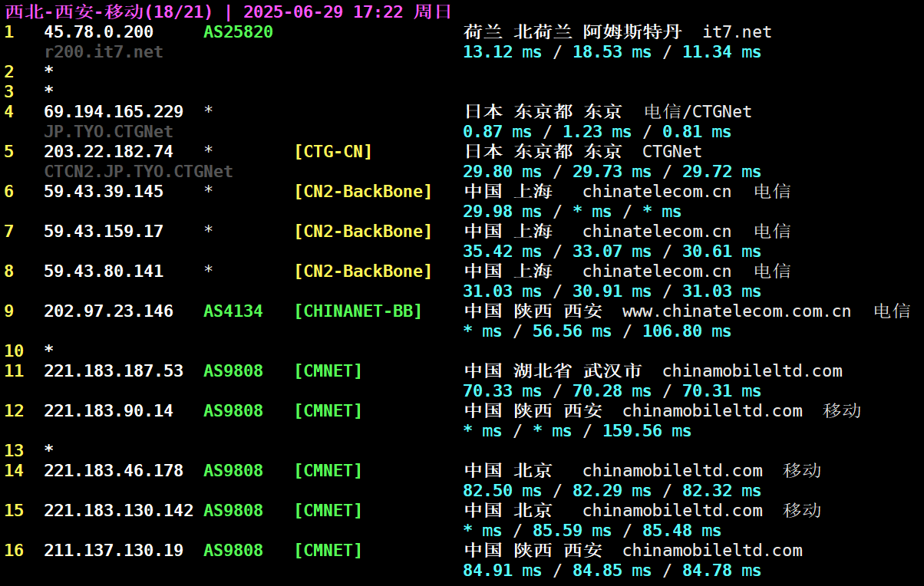Screen dimensions: 924x586
Task: Click [CMNET] tag on hop 11
Action: (x=328, y=370)
